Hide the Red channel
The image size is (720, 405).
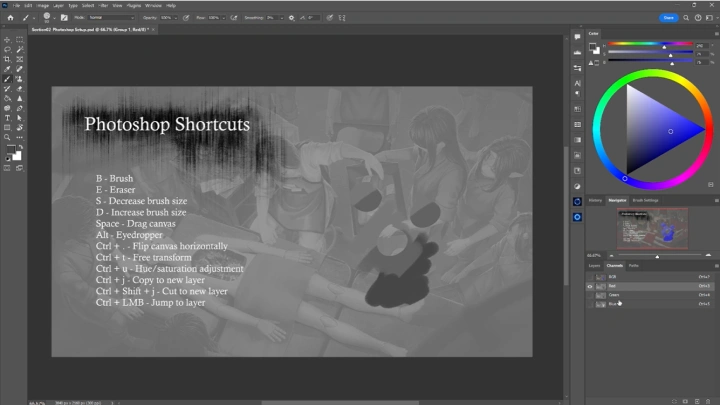tap(590, 286)
